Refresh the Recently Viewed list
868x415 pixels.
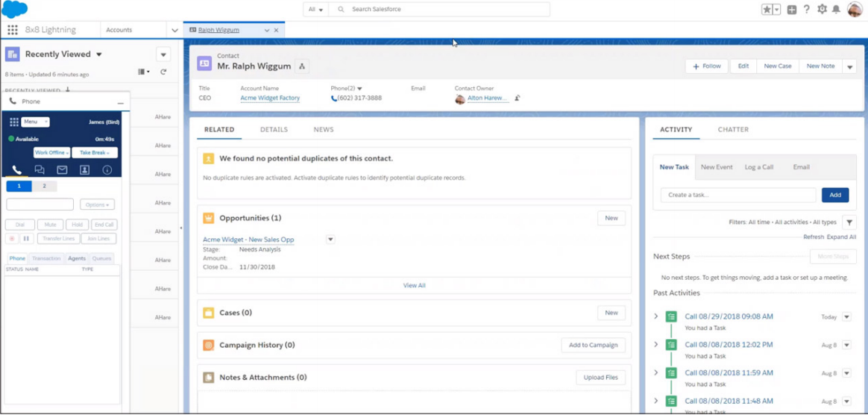(x=163, y=72)
